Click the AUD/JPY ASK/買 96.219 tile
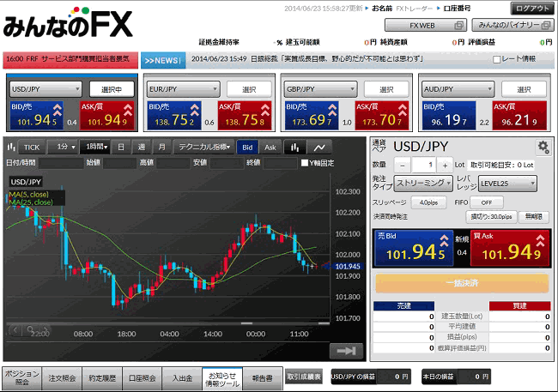Screen dimensions: 558x392 (x=519, y=115)
